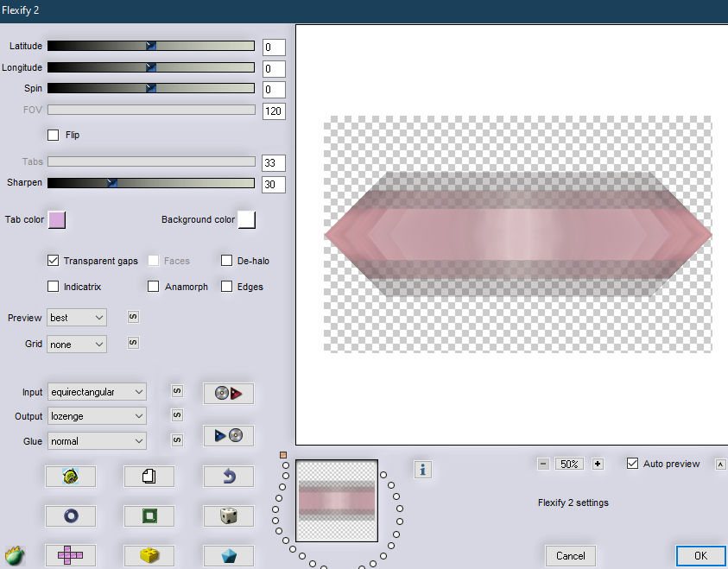
Task: Toggle the Auto preview checkbox
Action: point(632,463)
